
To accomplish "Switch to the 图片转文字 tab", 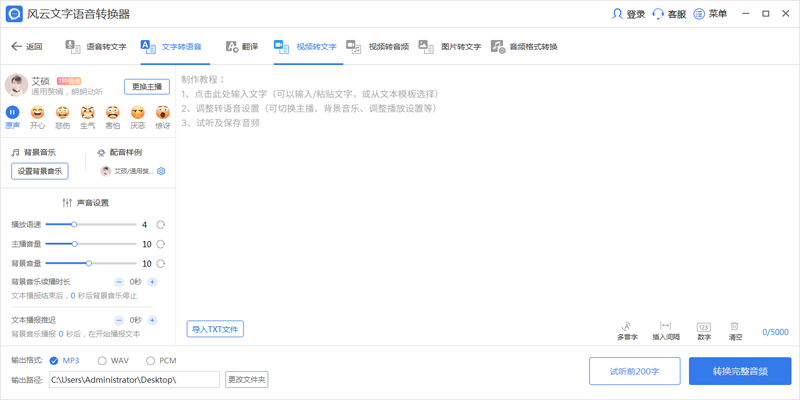I will point(449,46).
